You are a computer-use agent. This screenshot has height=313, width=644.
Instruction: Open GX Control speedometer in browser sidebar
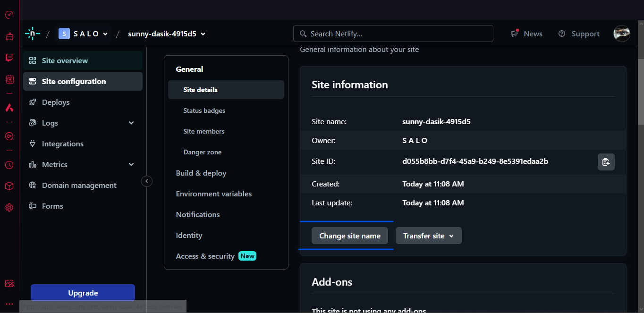(9, 15)
